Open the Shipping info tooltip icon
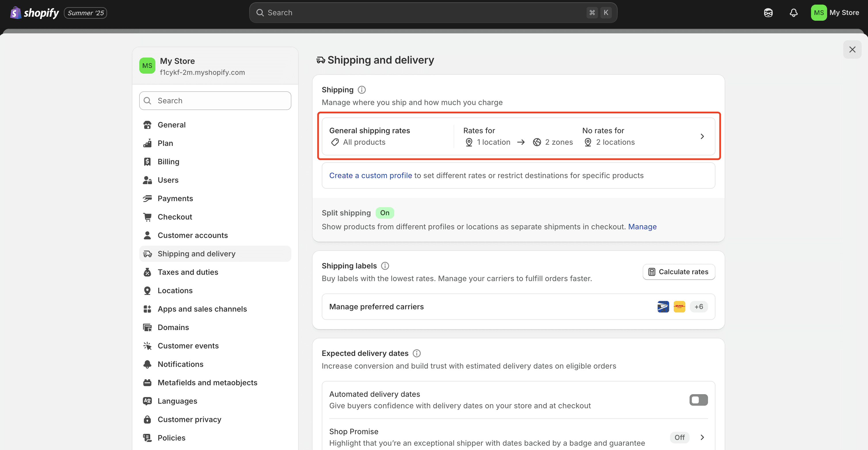Viewport: 868px width, 450px height. 361,89
